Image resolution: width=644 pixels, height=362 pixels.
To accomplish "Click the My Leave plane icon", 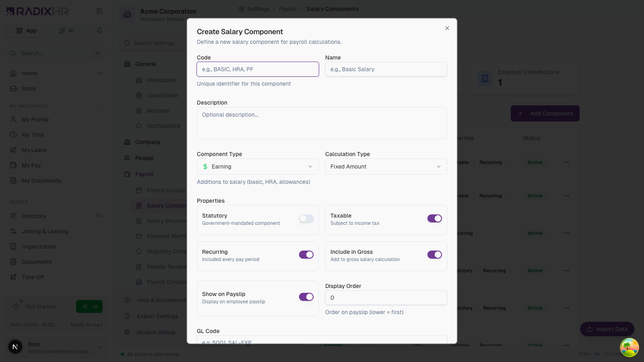I will tap(13, 150).
